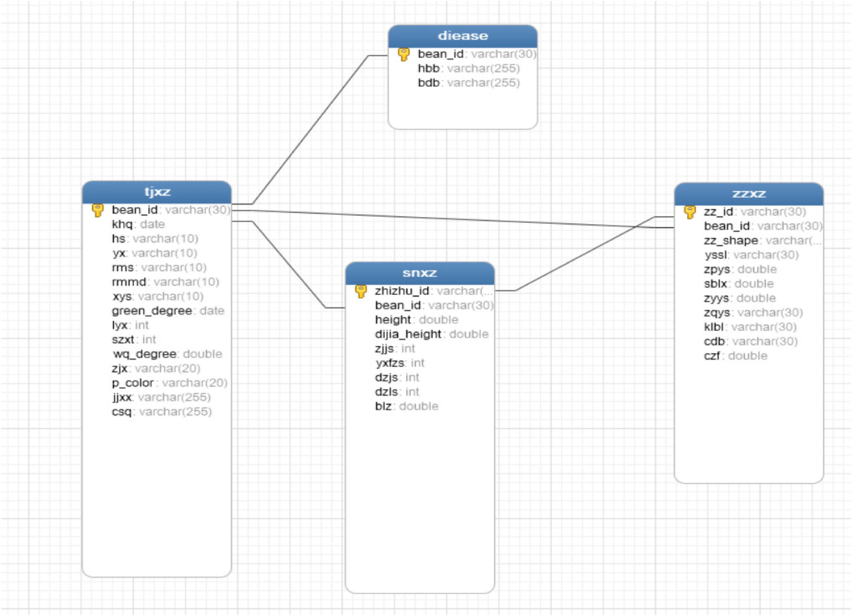Select the bdb: varchar(255) field
Viewport: 852px width, 616px height.
coord(469,83)
